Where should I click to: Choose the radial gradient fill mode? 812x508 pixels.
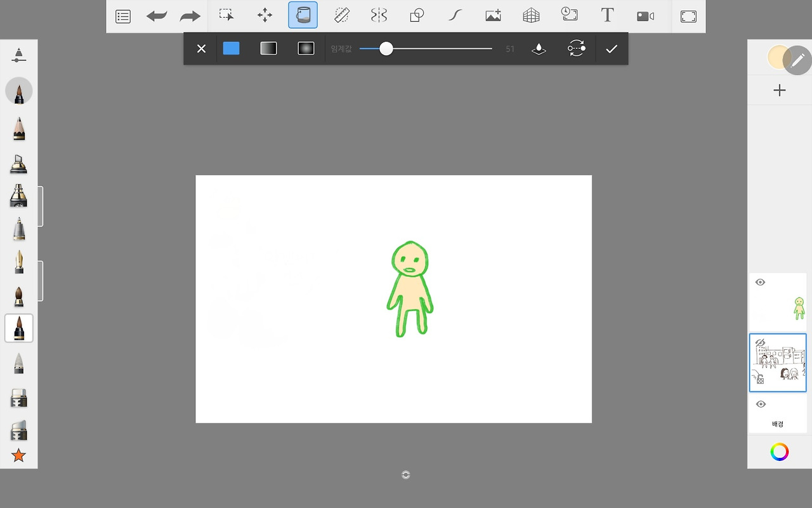[306, 48]
